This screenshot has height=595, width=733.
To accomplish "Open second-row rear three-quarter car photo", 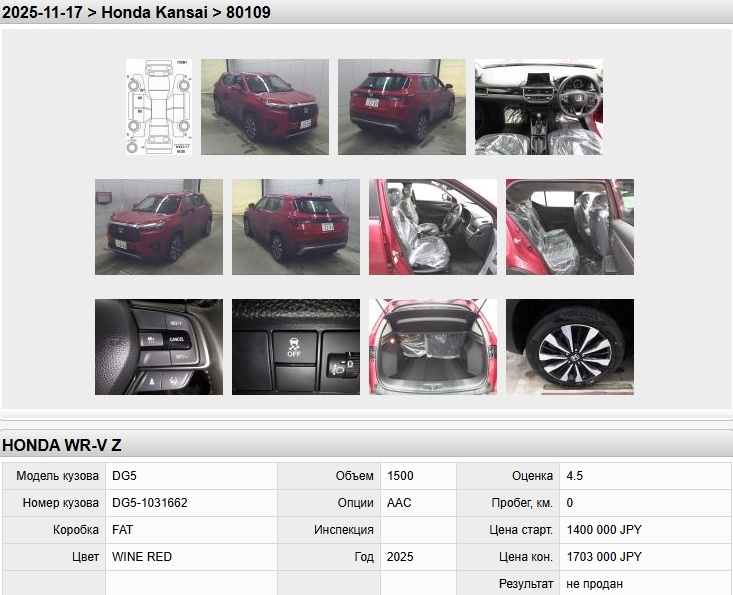I will (x=296, y=227).
